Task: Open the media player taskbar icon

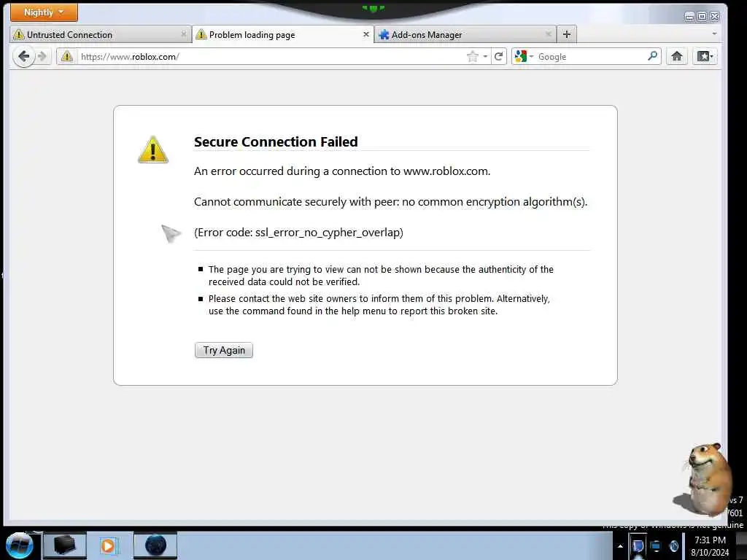Action: pyautogui.click(x=109, y=545)
